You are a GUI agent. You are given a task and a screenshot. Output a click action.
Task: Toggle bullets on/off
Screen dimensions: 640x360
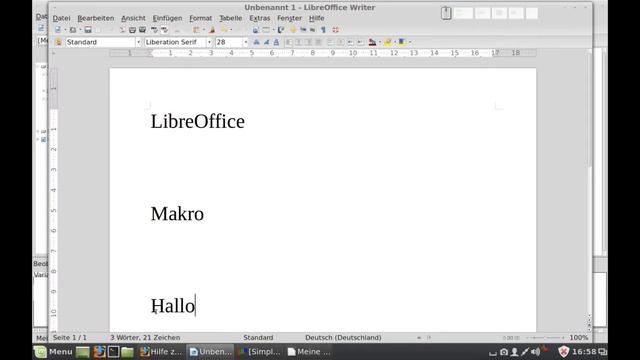pos(340,42)
